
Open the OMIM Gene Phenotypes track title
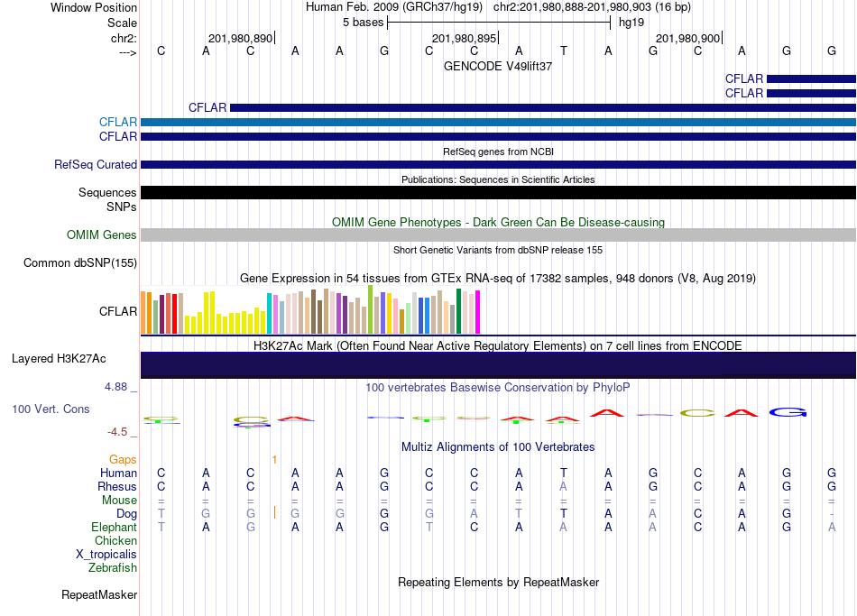pos(498,223)
